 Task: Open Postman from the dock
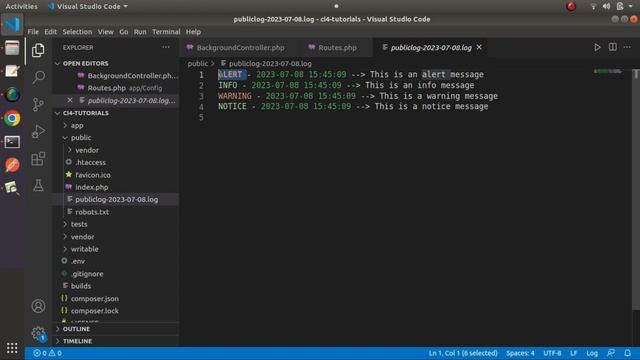12,165
